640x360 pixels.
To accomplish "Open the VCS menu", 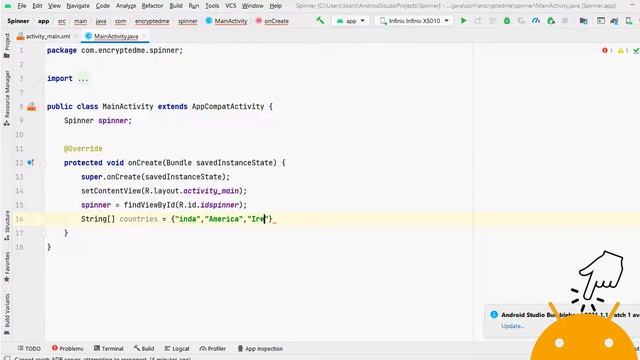I will tap(231, 6).
